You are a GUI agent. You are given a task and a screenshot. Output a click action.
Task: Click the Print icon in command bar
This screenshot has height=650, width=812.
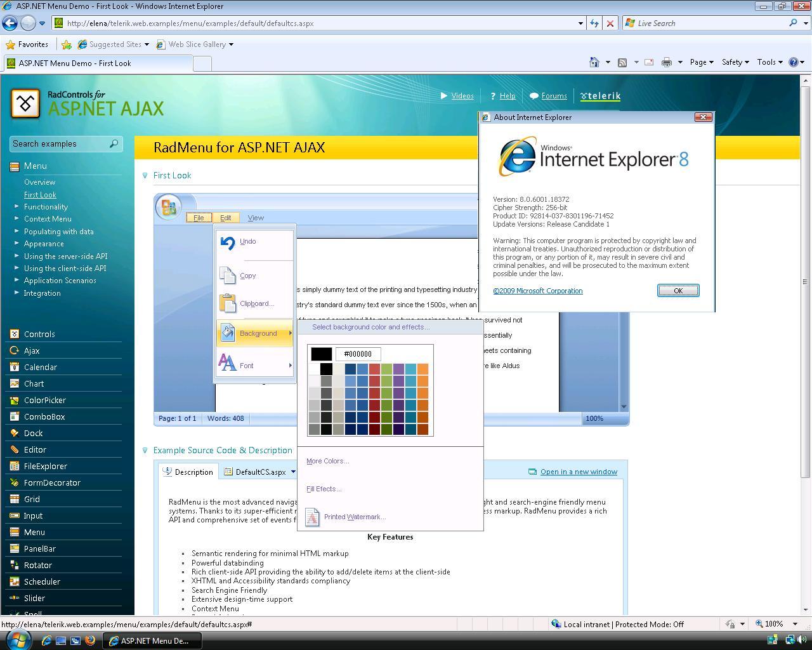click(x=667, y=62)
